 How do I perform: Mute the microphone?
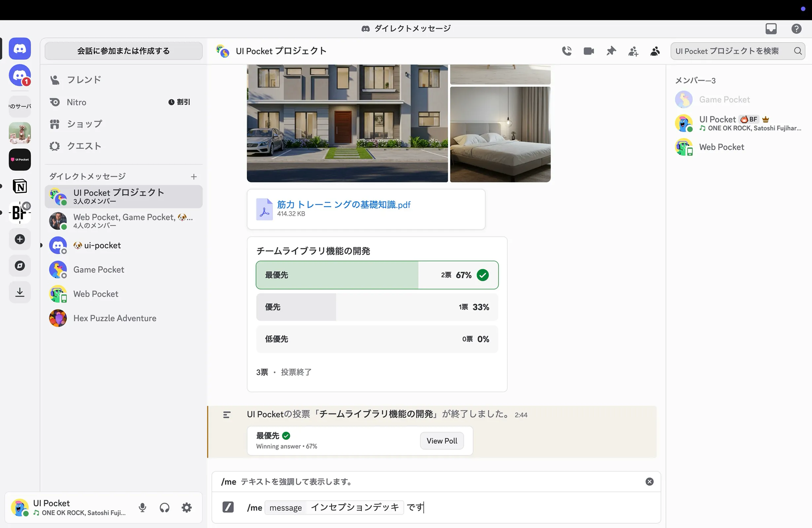click(x=143, y=508)
